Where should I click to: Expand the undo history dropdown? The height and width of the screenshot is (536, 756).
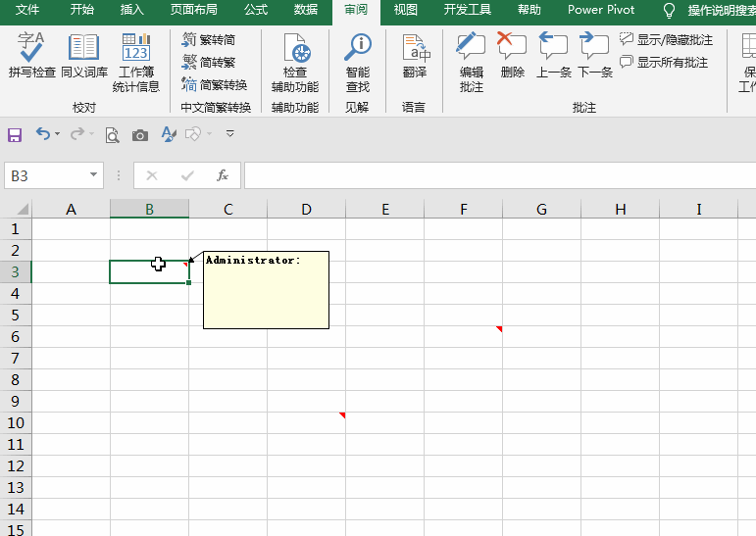click(58, 134)
